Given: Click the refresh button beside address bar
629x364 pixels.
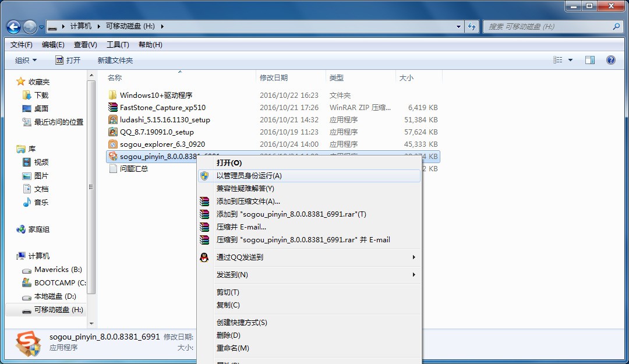Looking at the screenshot, I should pyautogui.click(x=472, y=27).
